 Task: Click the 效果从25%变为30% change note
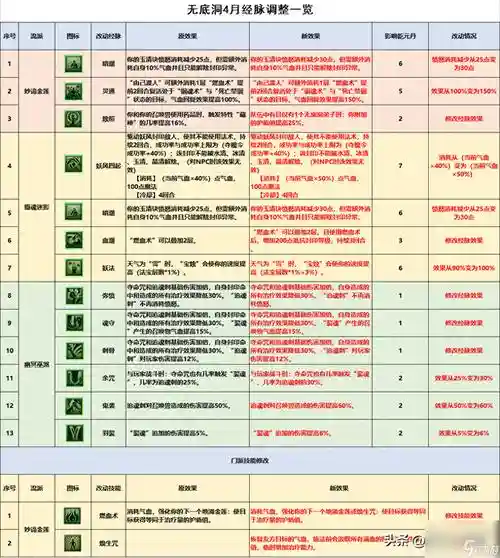coord(464,378)
